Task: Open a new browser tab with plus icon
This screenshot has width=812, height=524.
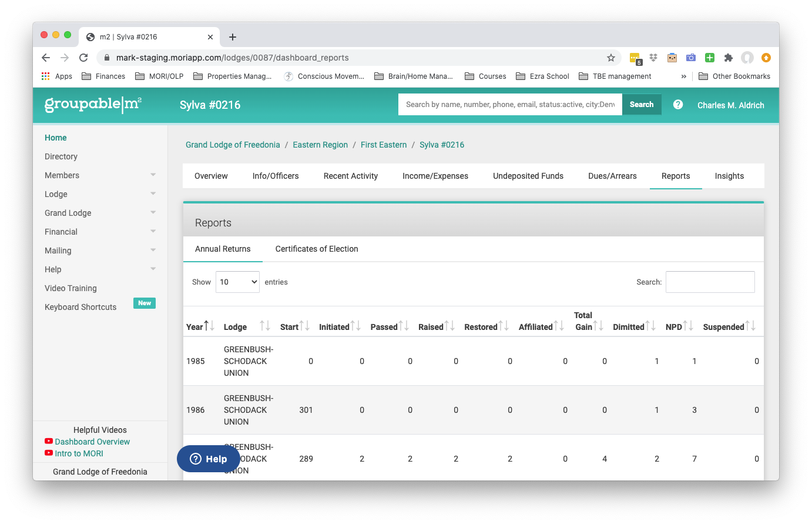Action: [233, 37]
